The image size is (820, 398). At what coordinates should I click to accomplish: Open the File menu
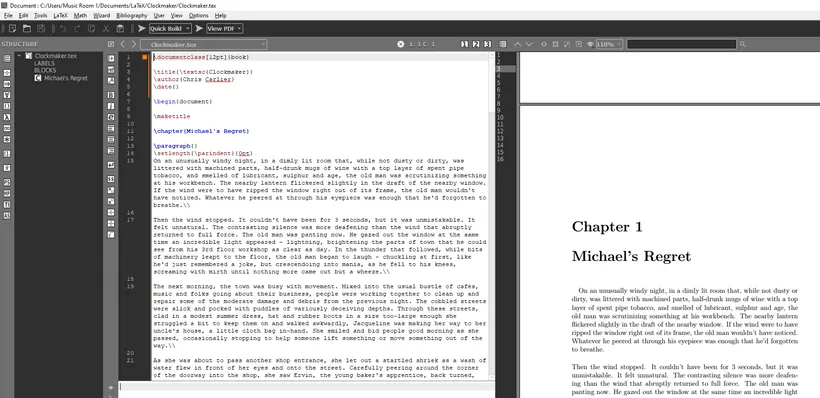pyautogui.click(x=8, y=16)
